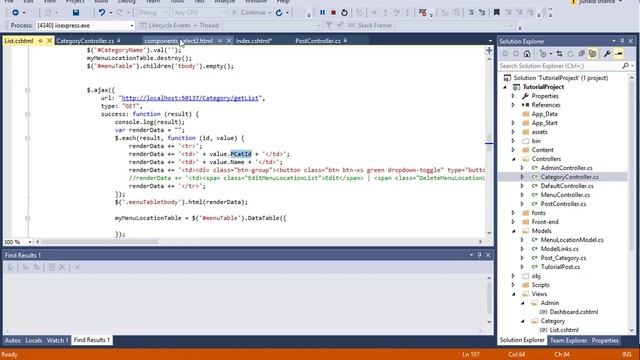Open the Autos tab
Image resolution: width=640 pixels, height=360 pixels.
[x=12, y=340]
